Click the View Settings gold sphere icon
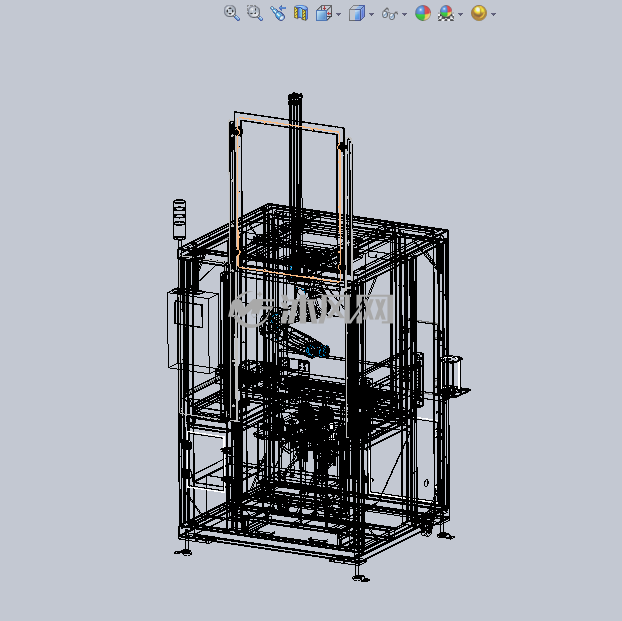This screenshot has height=621, width=622. click(479, 13)
